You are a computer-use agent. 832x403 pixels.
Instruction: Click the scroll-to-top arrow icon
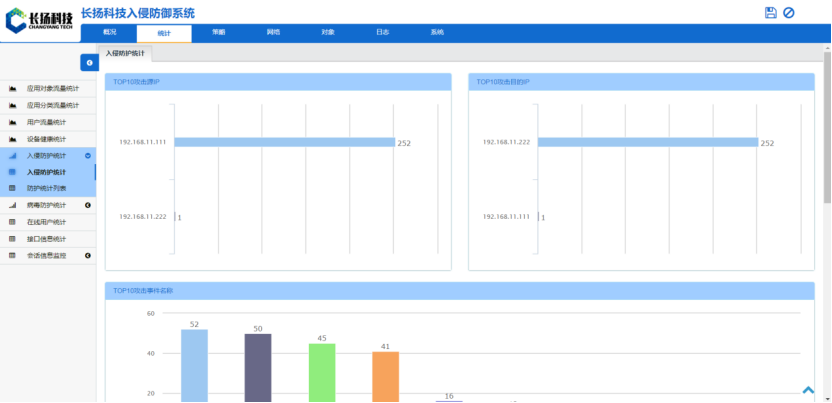coord(808,390)
